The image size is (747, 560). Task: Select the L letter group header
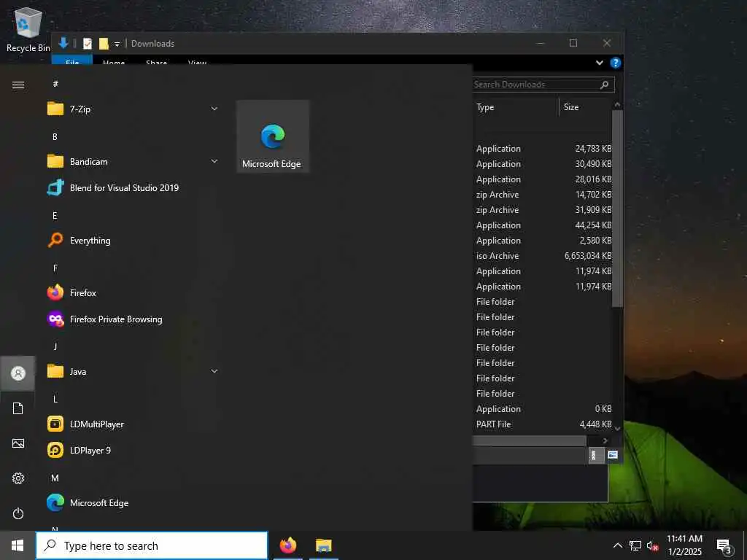[x=55, y=399]
